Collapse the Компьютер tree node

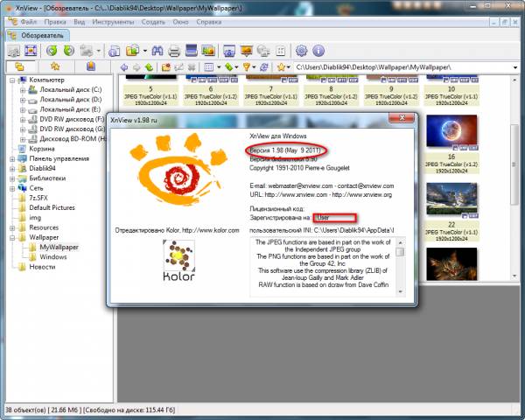(x=12, y=80)
